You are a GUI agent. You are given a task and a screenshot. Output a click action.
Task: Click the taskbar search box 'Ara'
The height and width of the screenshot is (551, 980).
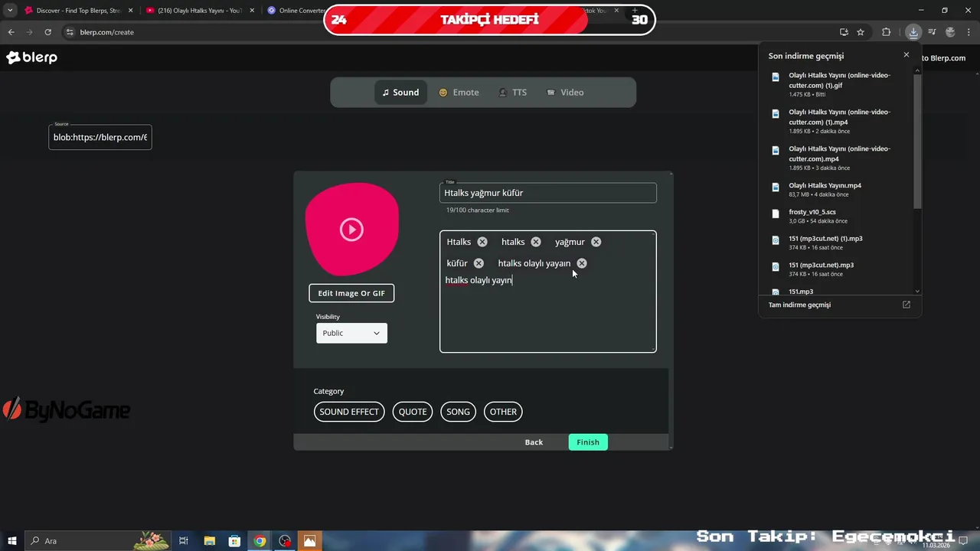coord(100,541)
